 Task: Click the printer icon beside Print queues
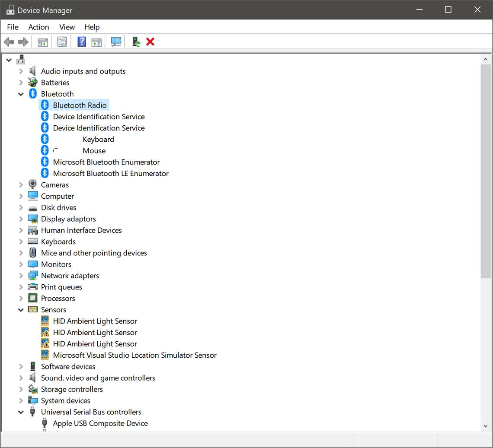[33, 287]
